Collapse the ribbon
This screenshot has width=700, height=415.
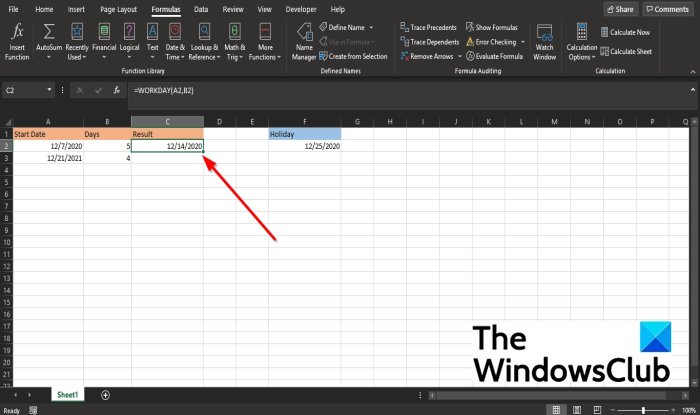click(x=693, y=71)
